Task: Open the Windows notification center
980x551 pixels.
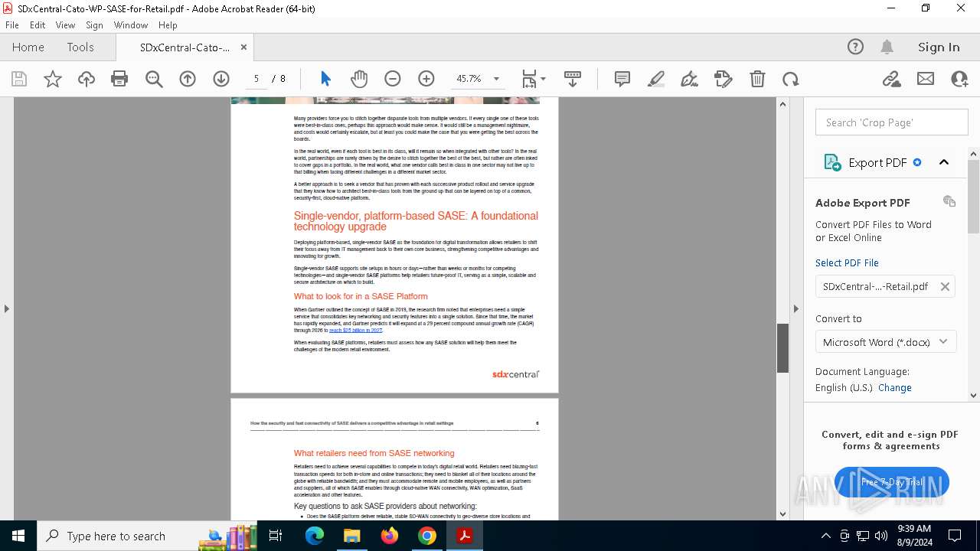Action: click(x=955, y=536)
